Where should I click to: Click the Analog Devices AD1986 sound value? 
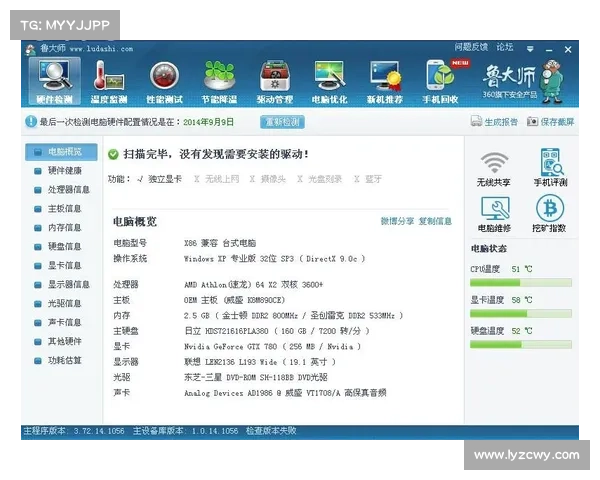(x=285, y=393)
